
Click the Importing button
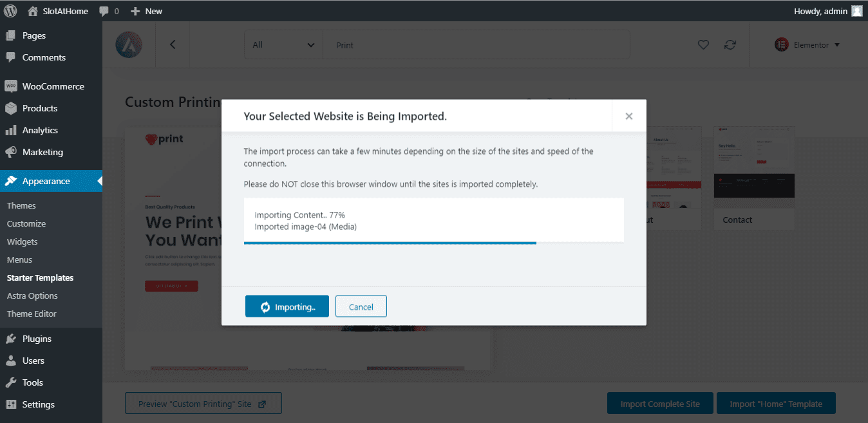pyautogui.click(x=287, y=307)
